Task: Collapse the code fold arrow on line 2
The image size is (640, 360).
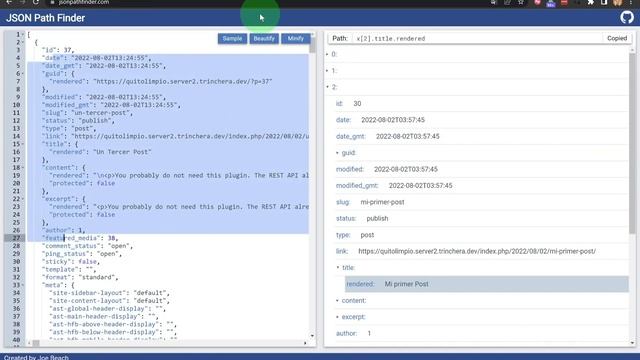Action: pyautogui.click(x=22, y=42)
